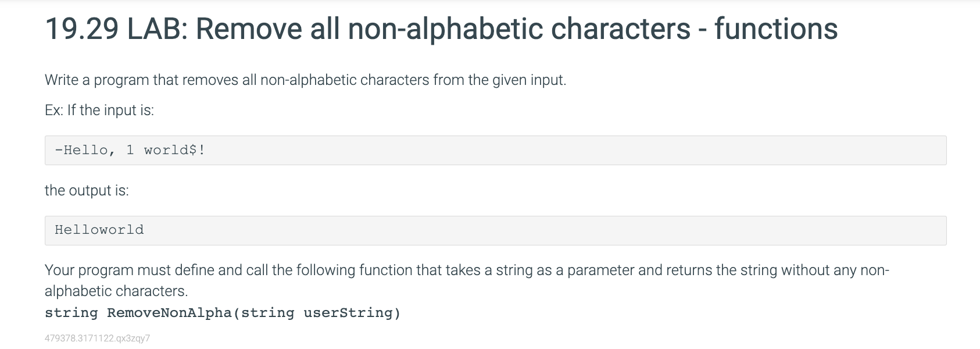The width and height of the screenshot is (980, 349).
Task: Click 'world$!' in the example input box
Action: pos(175,150)
